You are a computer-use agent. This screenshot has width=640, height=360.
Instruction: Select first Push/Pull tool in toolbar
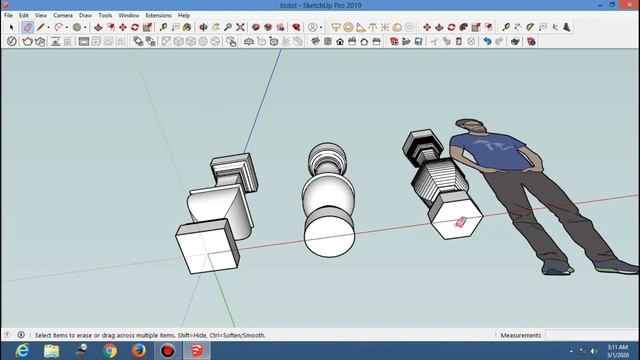pos(98,27)
